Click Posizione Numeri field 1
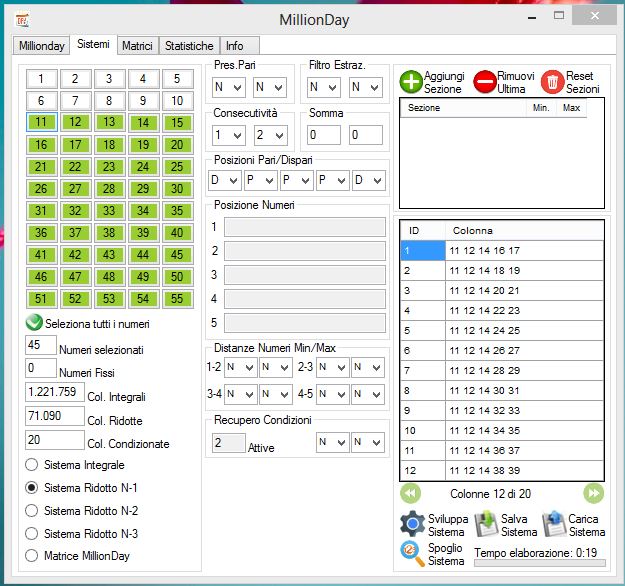Viewport: 625px width, 586px height. (305, 227)
